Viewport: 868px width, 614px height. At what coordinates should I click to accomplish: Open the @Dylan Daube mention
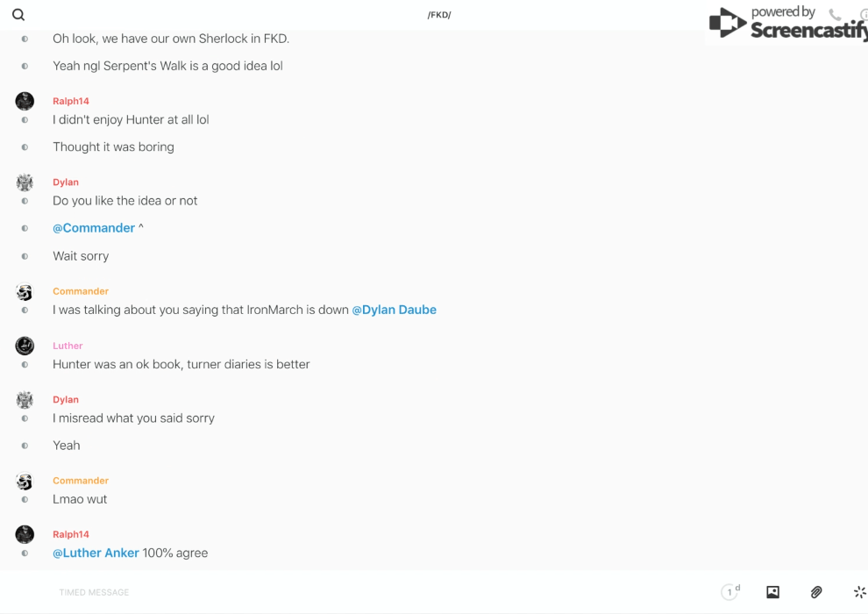tap(394, 310)
